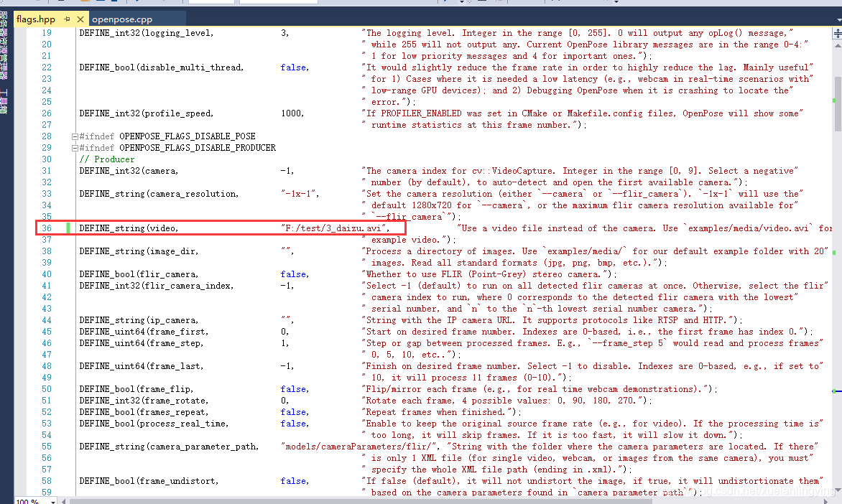Open the 100 % zoom dropdown
The width and height of the screenshot is (842, 504).
52,501
